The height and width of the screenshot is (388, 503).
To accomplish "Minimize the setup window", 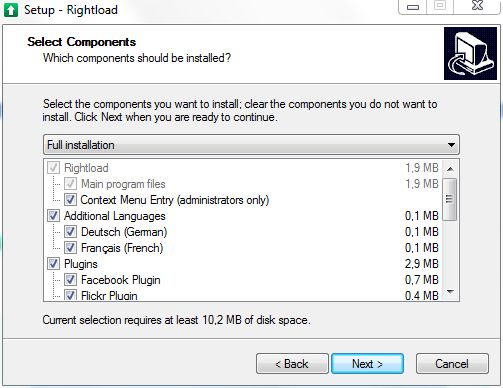I will click(x=413, y=7).
